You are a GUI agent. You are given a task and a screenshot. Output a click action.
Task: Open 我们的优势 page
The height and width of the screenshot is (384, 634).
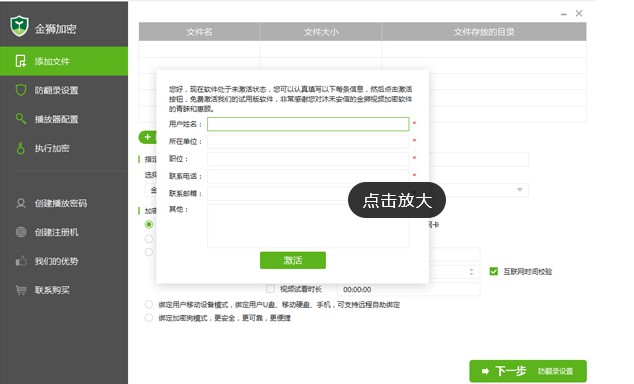tap(64, 261)
